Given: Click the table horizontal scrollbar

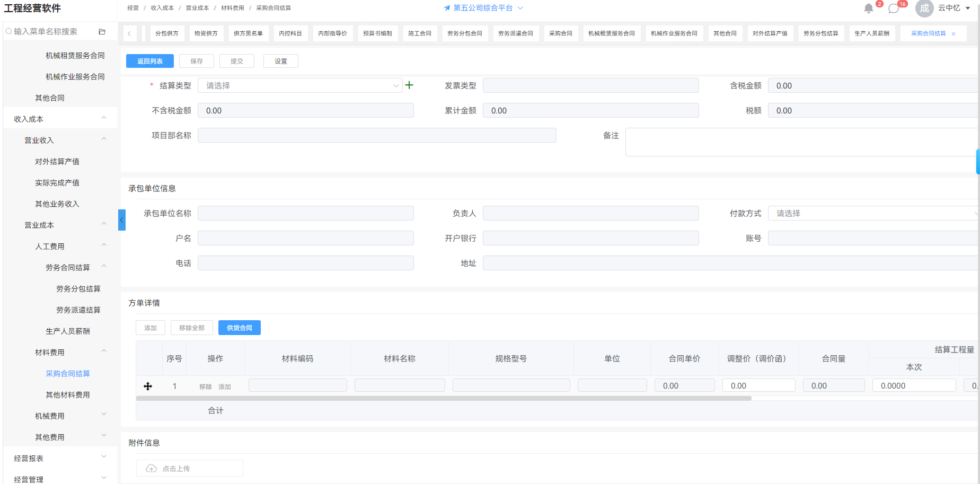Looking at the screenshot, I should point(444,398).
